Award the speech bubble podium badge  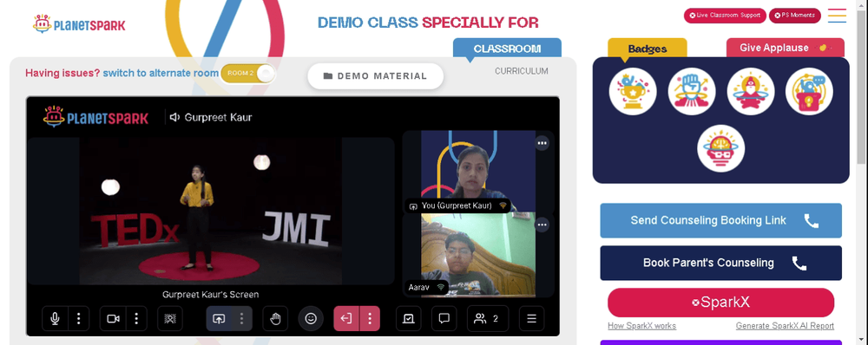(809, 92)
